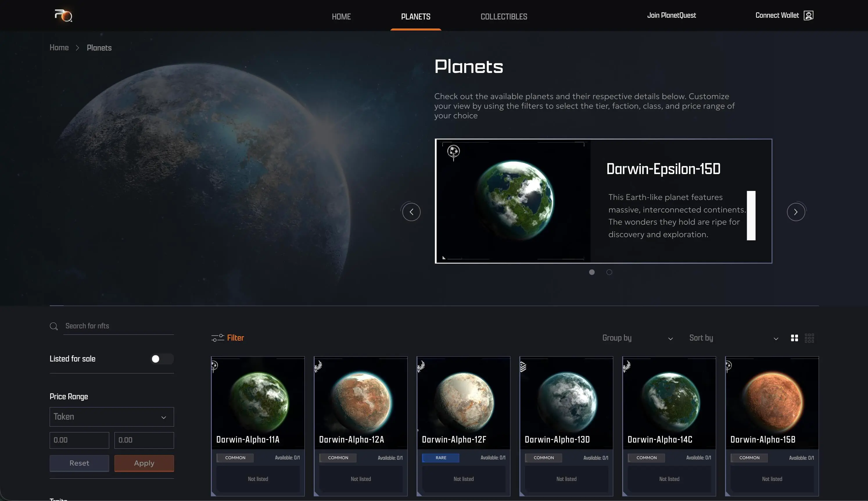Open the Token currency dropdown
The height and width of the screenshot is (501, 868).
coord(112,417)
